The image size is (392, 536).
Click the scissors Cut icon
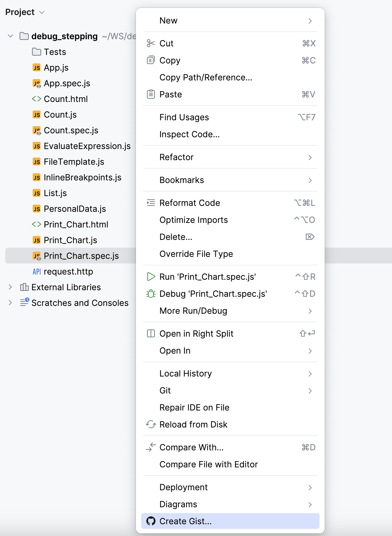point(151,43)
